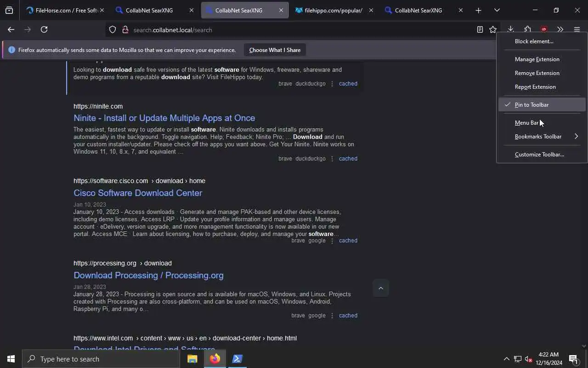Open a new tab with plus button
The image size is (588, 368).
pos(478,10)
